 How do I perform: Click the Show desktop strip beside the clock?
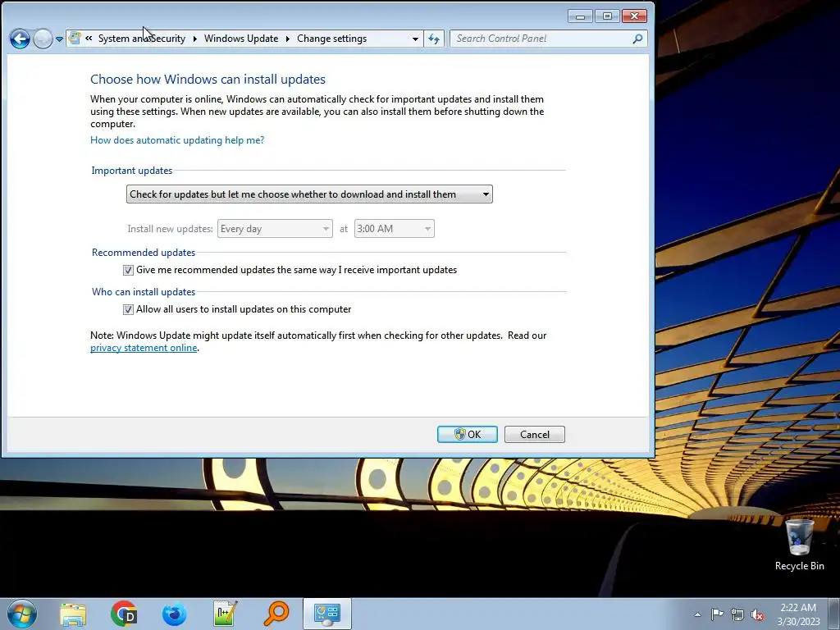[834, 614]
